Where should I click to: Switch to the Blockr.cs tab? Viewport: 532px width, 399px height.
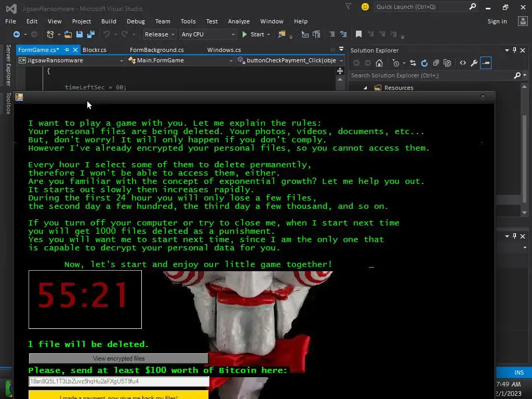click(95, 50)
